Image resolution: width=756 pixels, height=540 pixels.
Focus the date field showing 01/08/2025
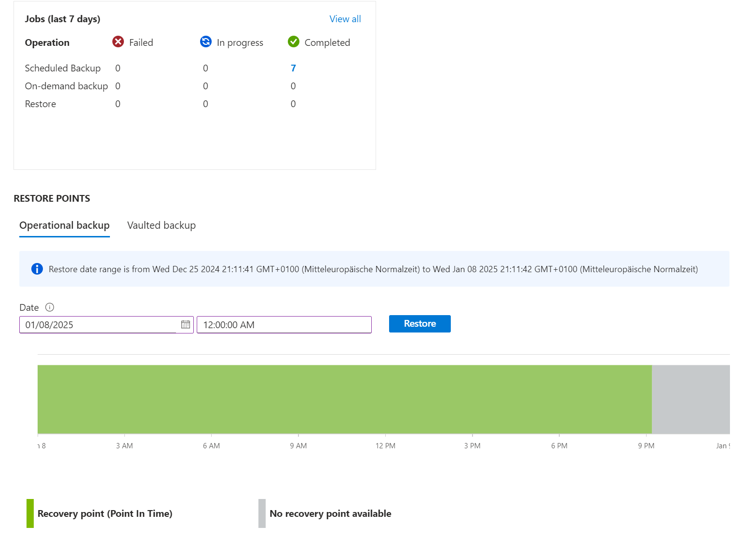pos(99,325)
